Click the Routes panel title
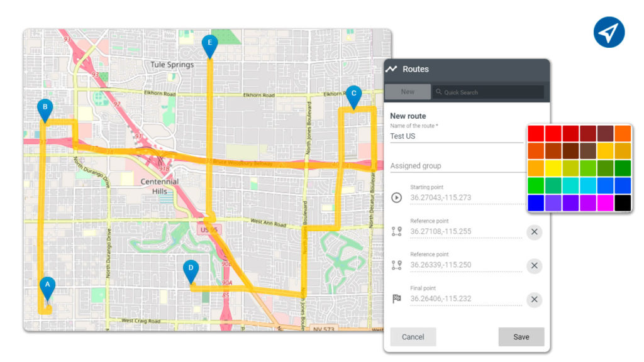The width and height of the screenshot is (644, 362). pyautogui.click(x=416, y=69)
